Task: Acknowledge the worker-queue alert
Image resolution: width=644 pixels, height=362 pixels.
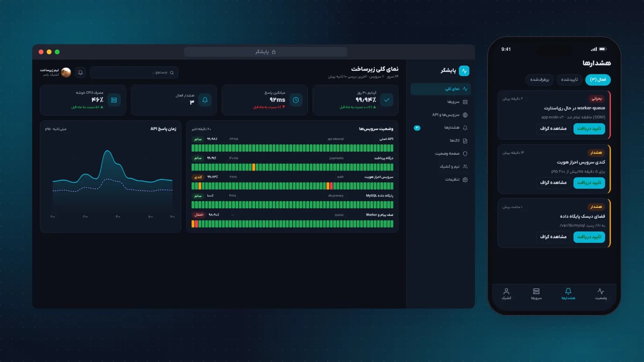Action: click(589, 129)
